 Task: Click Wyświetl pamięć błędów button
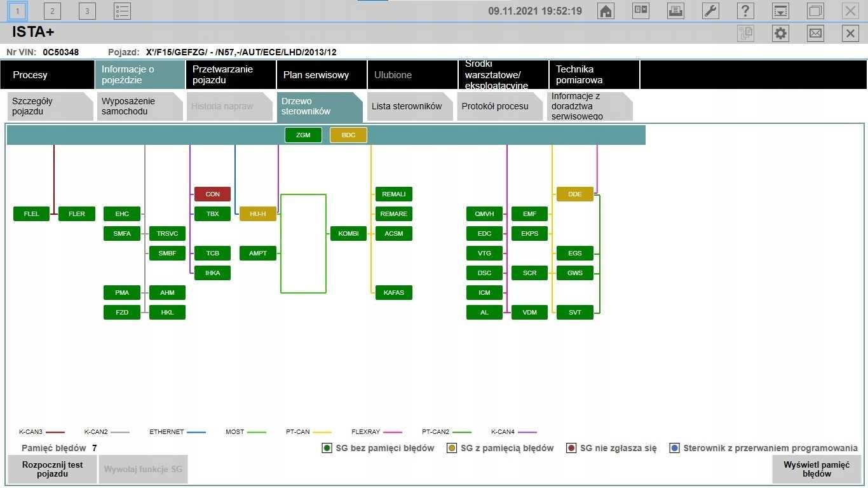point(817,470)
